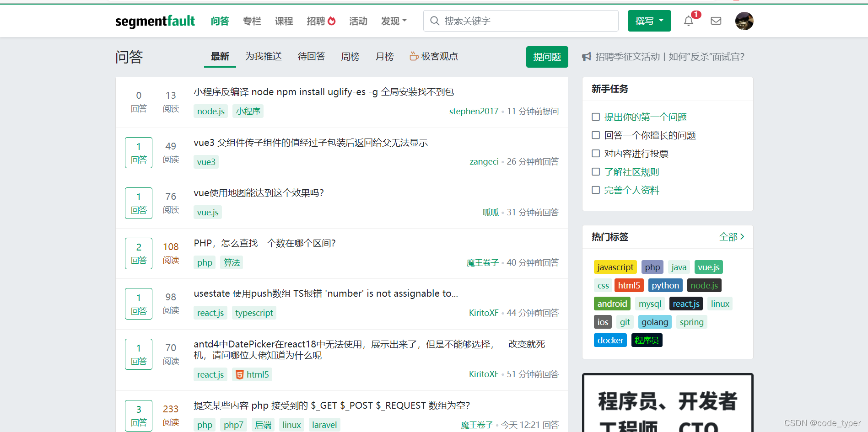
Task: Click the segmentfault logo
Action: (155, 21)
